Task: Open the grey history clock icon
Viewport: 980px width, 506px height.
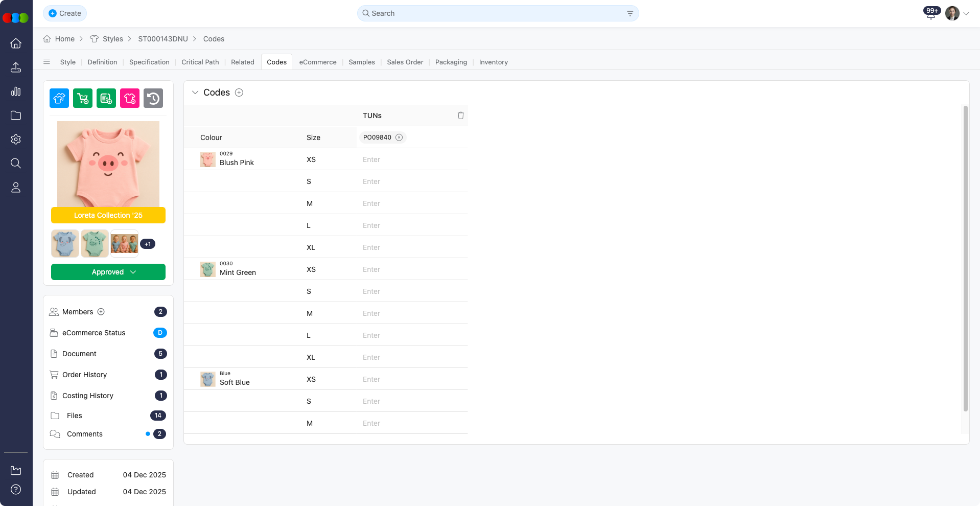Action: click(x=153, y=98)
